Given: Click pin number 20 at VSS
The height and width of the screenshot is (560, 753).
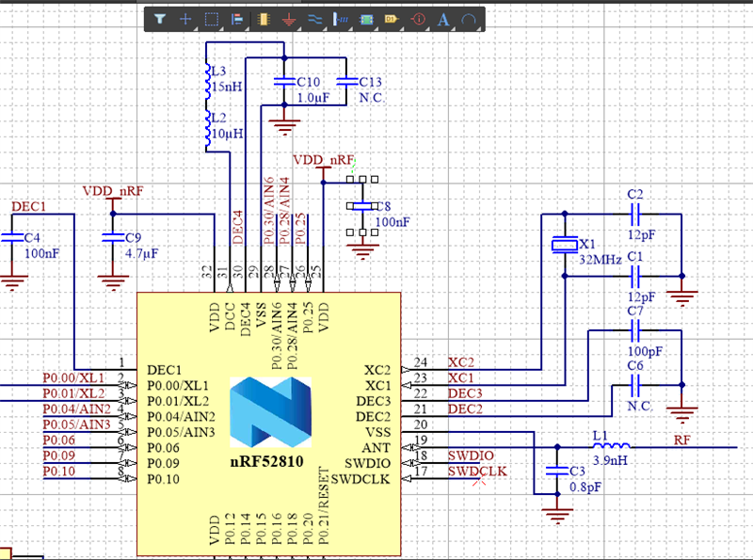Looking at the screenshot, I should point(421,424).
